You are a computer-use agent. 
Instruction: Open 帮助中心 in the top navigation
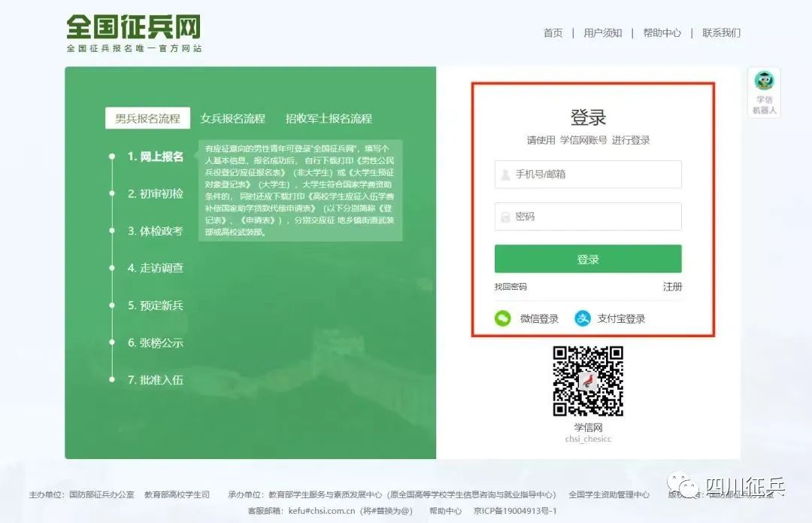point(662,33)
